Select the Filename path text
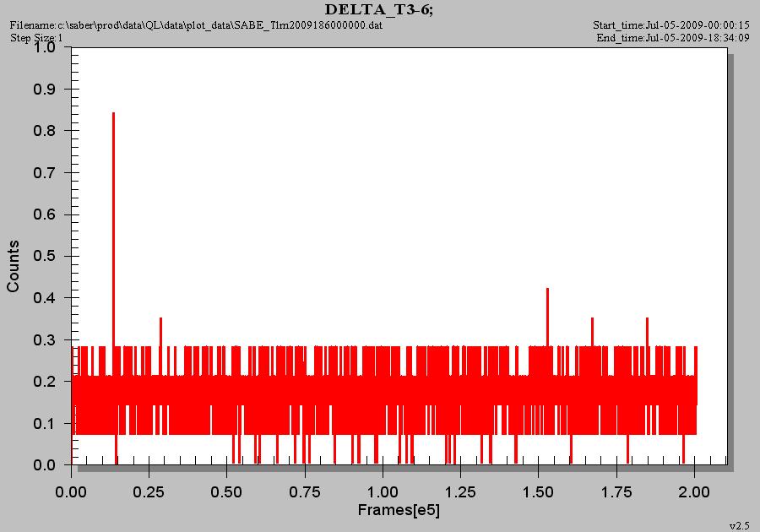 pos(196,25)
